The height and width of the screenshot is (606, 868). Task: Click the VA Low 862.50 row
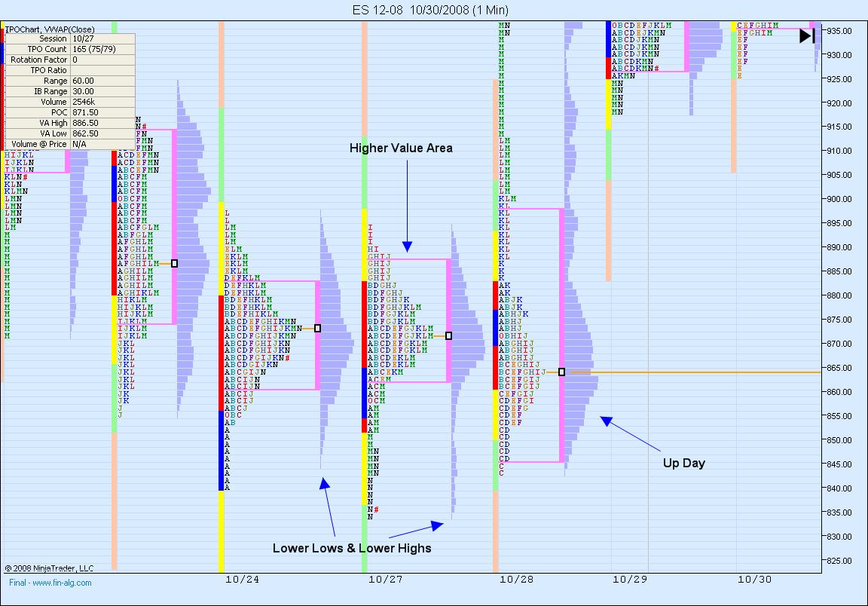(70, 133)
